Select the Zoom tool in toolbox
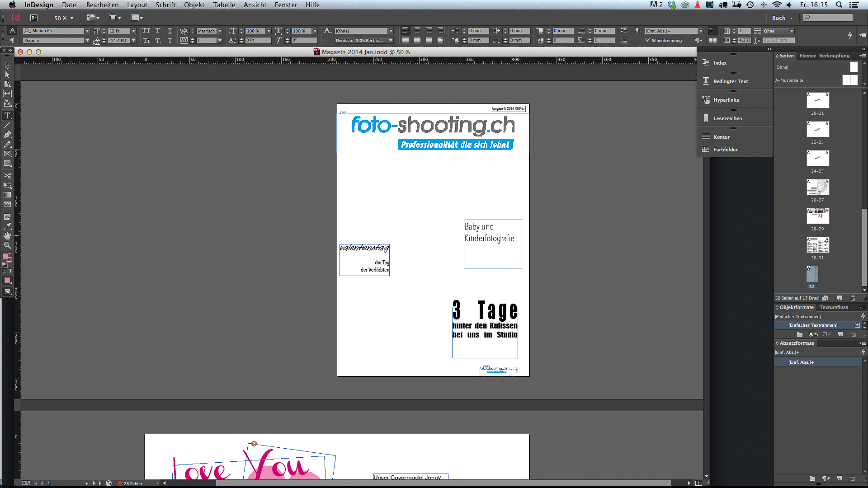 click(7, 245)
